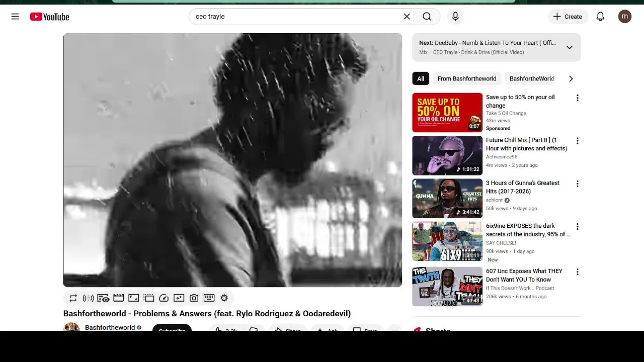Click the video player to pause
The image size is (644, 362).
click(232, 160)
